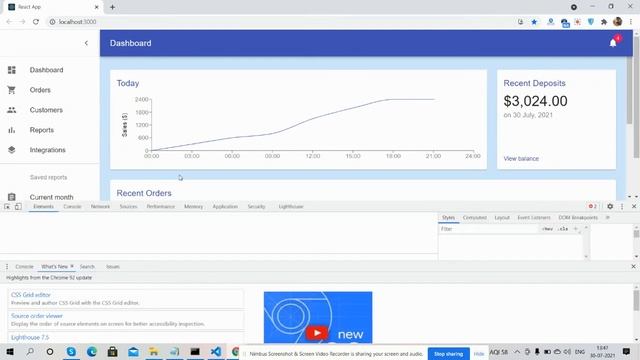
Task: Select drawer Issues tab
Action: [113, 267]
